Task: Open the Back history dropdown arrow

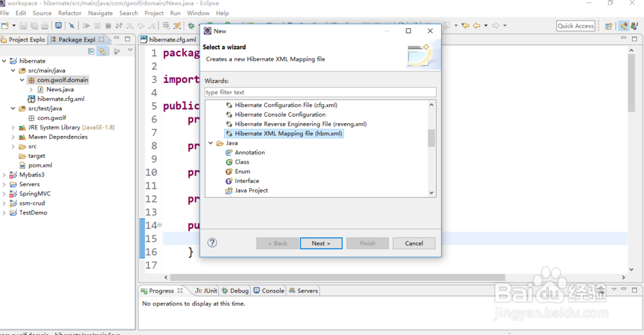Action: point(486,26)
